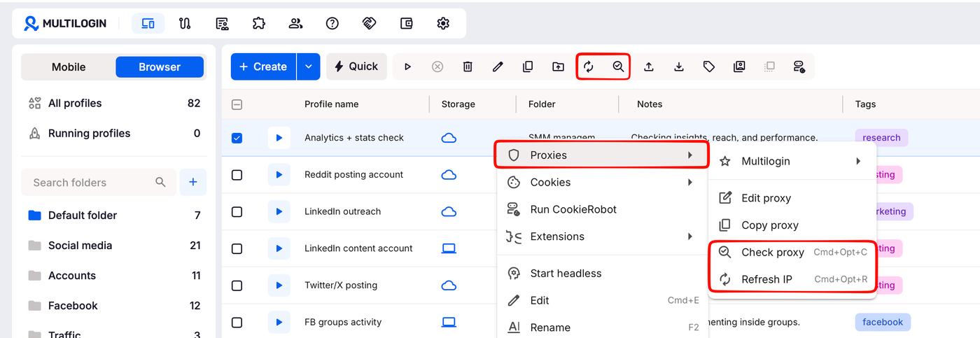Open the settings gear icon

443,23
